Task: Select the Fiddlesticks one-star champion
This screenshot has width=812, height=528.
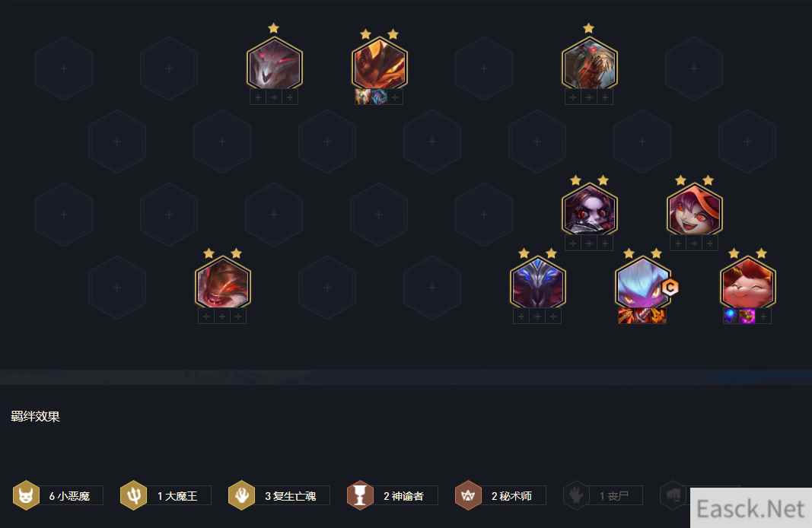Action: pyautogui.click(x=590, y=63)
